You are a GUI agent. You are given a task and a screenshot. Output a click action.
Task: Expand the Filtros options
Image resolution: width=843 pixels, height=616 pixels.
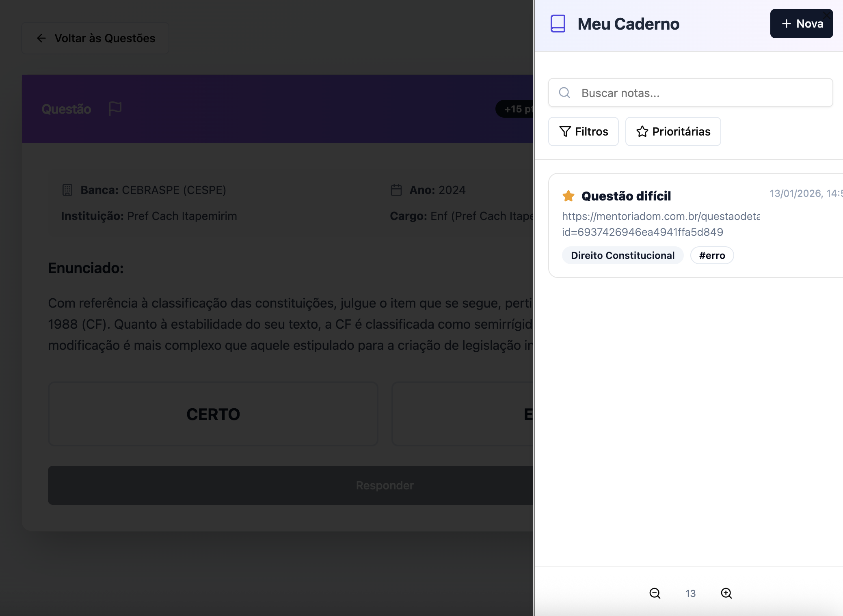pos(583,131)
